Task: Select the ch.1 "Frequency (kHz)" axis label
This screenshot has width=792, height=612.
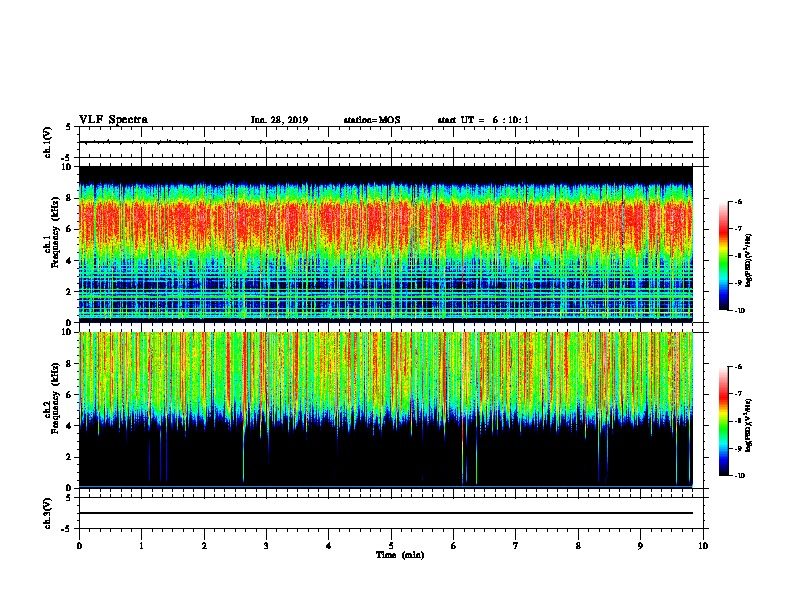Action: click(x=55, y=232)
